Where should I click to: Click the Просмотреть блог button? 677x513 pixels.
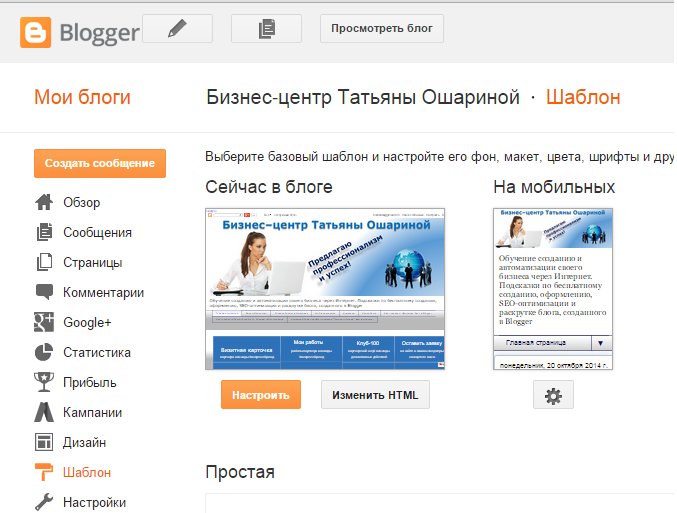[382, 28]
